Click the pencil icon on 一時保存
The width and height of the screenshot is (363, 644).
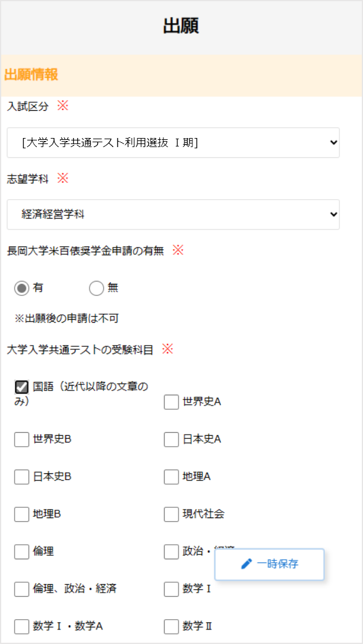tap(246, 564)
